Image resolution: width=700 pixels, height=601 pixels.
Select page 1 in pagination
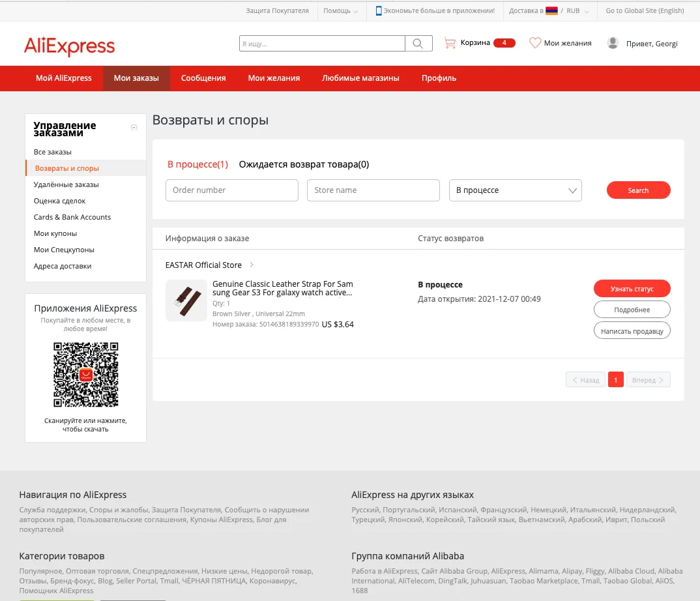(616, 380)
